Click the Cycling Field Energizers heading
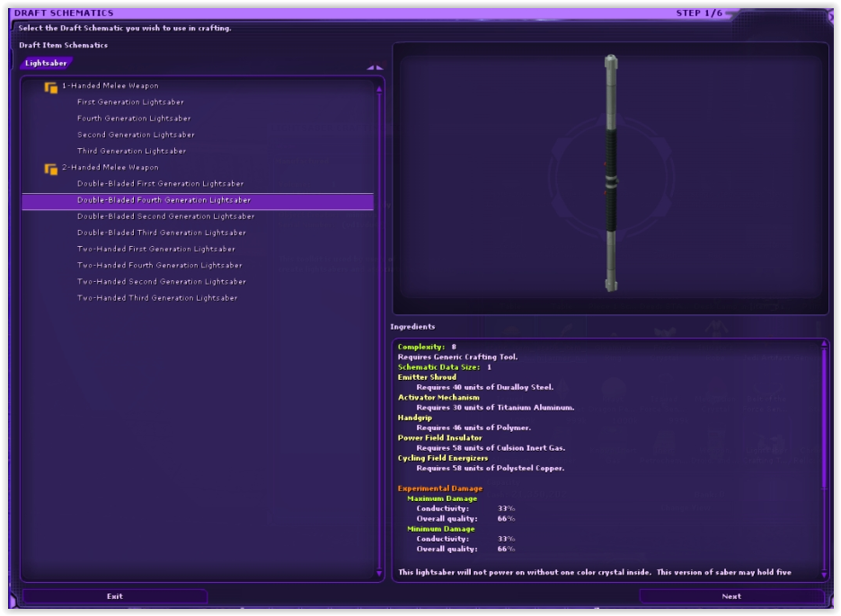 (443, 458)
